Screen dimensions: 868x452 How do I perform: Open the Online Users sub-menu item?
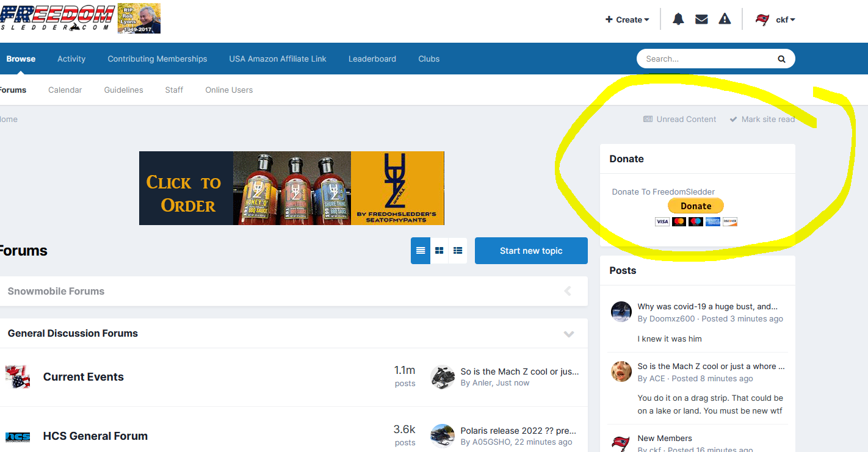pyautogui.click(x=229, y=90)
